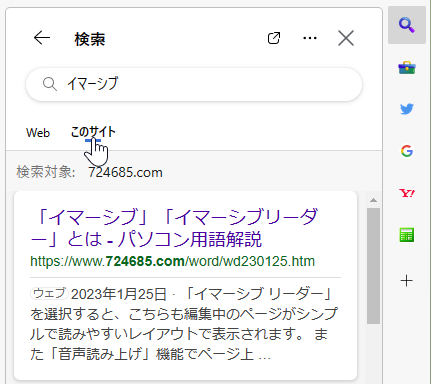This screenshot has height=384, width=431.
Task: Open Twitter from the Edge sidebar
Action: coord(407,109)
